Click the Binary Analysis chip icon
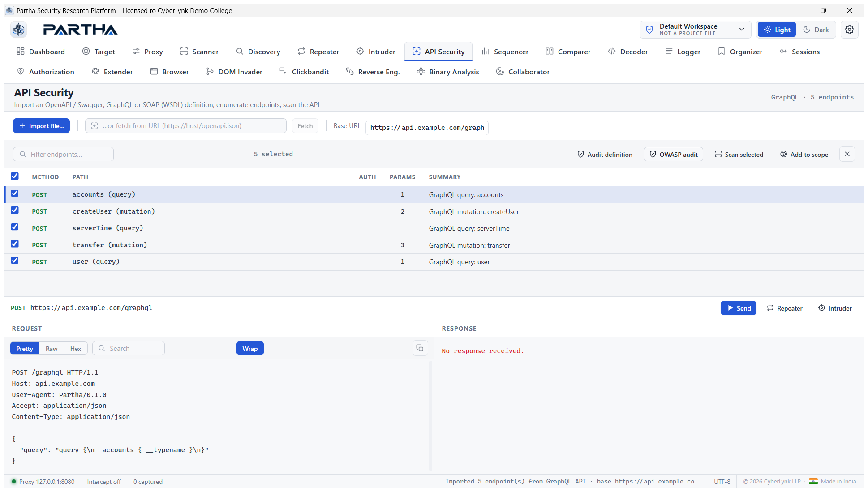868x492 pixels. [x=421, y=72]
